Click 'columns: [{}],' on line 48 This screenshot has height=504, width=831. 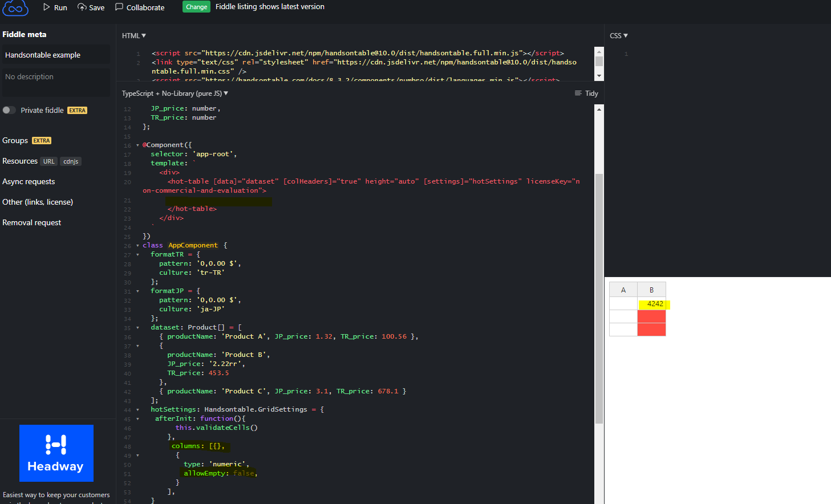198,446
